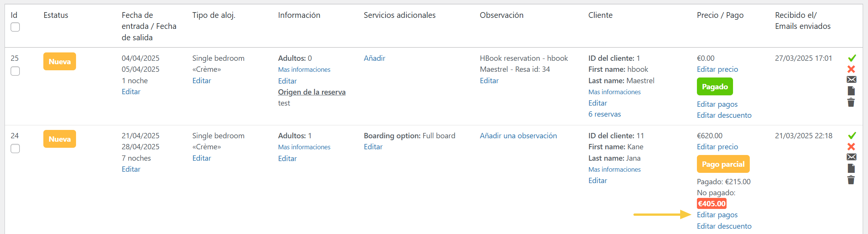Cancel reservation 24 with red X icon

point(851,147)
